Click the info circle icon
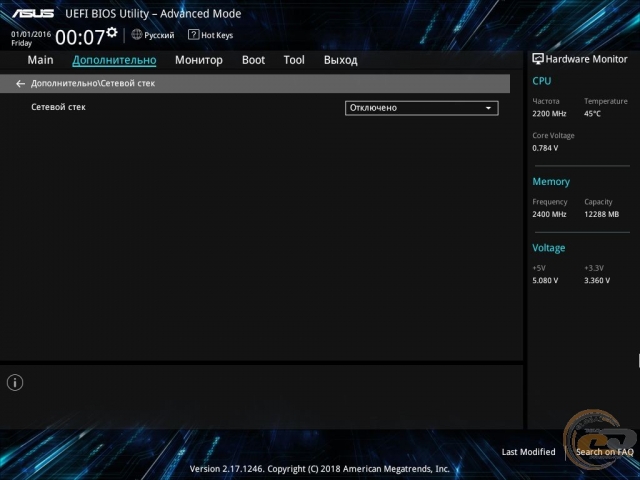The width and height of the screenshot is (640, 480). pos(15,382)
